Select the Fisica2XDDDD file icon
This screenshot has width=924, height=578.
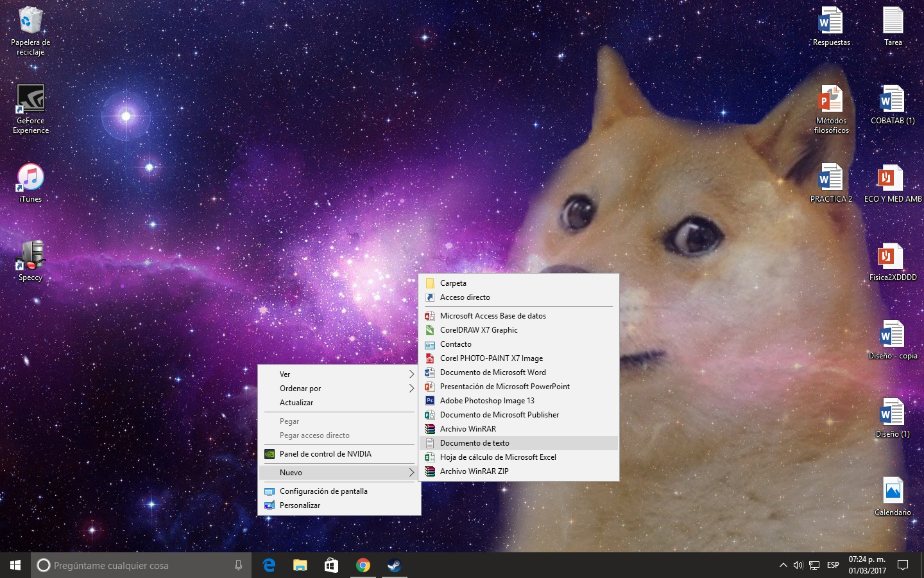tap(893, 262)
